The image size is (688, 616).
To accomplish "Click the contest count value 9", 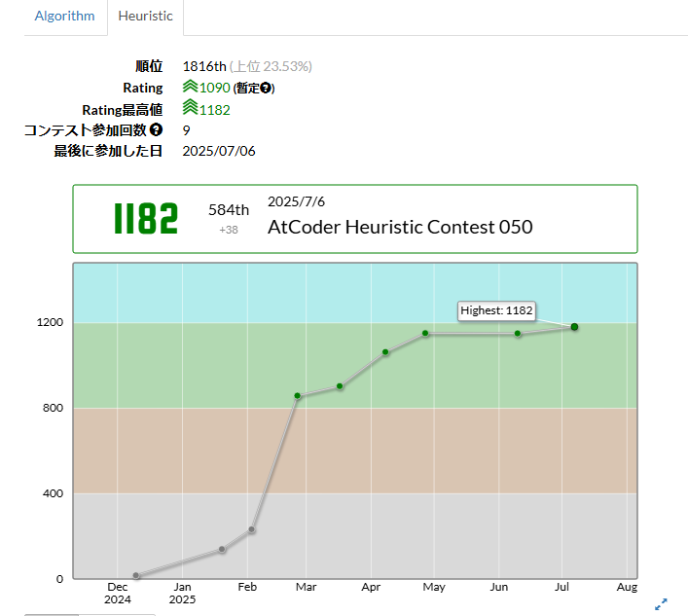I will pyautogui.click(x=187, y=130).
